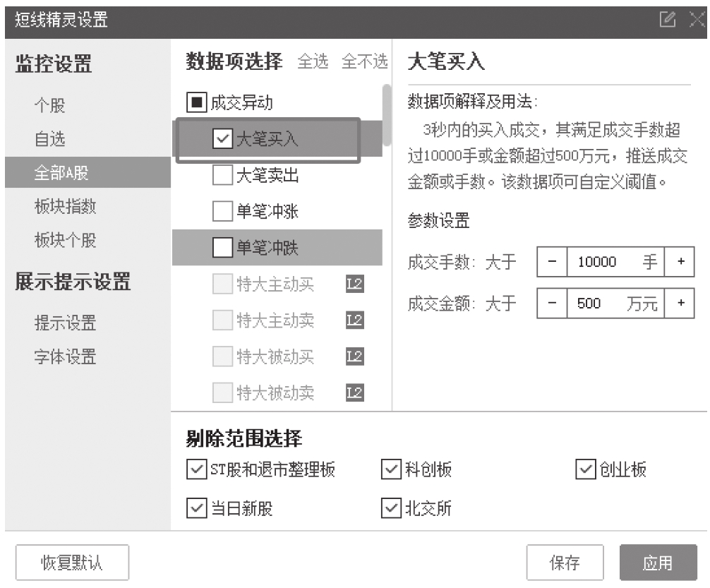
Task: Select 个股 in monitoring settings
Action: (x=50, y=106)
